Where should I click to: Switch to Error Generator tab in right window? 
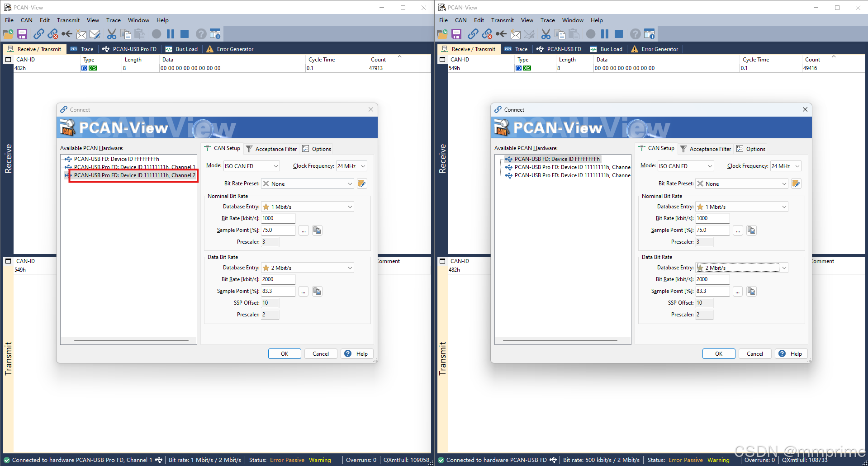[x=655, y=49]
